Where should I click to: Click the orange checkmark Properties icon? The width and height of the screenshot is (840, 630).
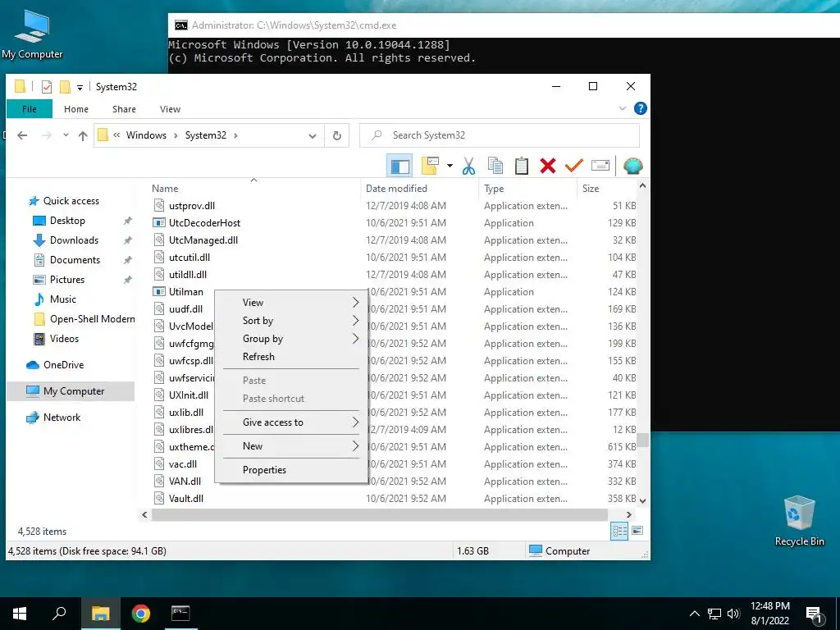(x=573, y=166)
